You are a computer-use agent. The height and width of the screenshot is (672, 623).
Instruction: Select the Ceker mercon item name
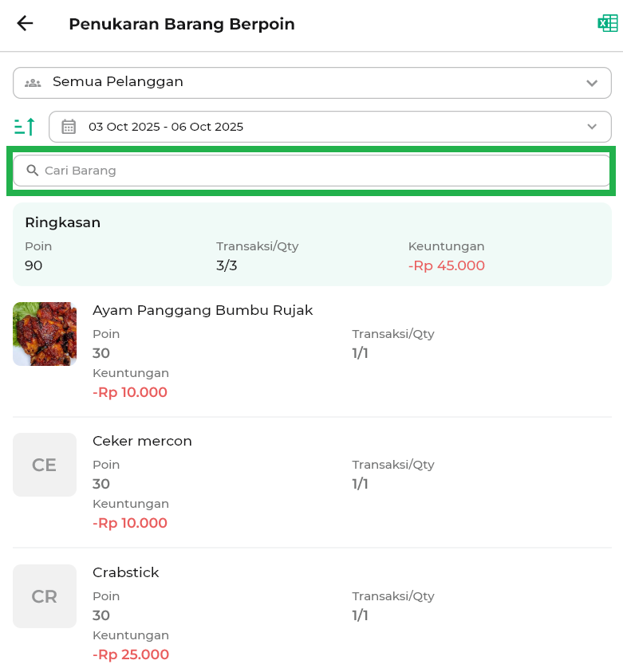pos(142,441)
